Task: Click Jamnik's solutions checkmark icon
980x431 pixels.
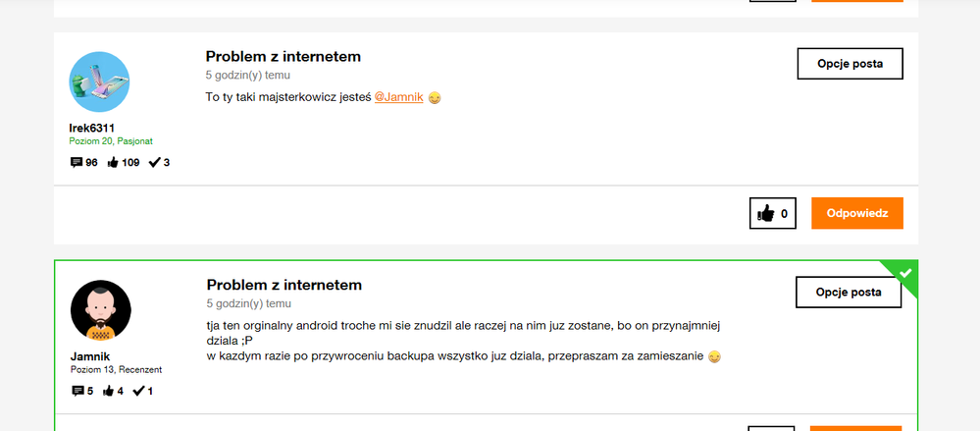Action: [138, 391]
